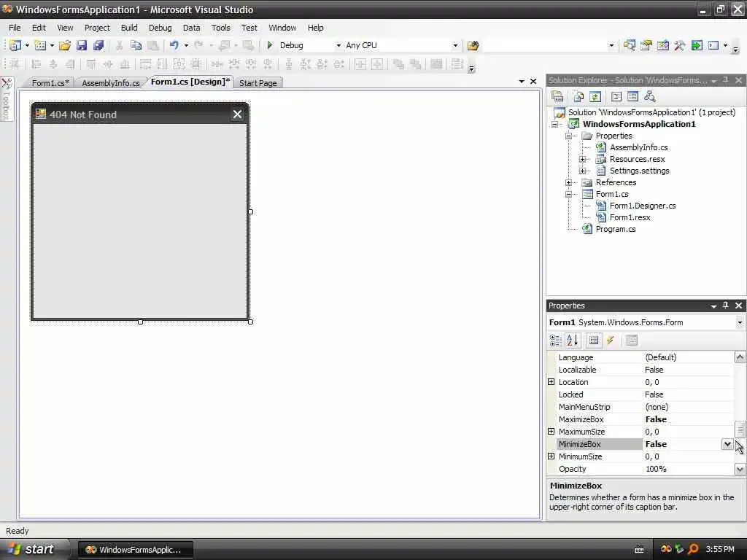
Task: Click the Undo arrow icon
Action: coord(174,45)
